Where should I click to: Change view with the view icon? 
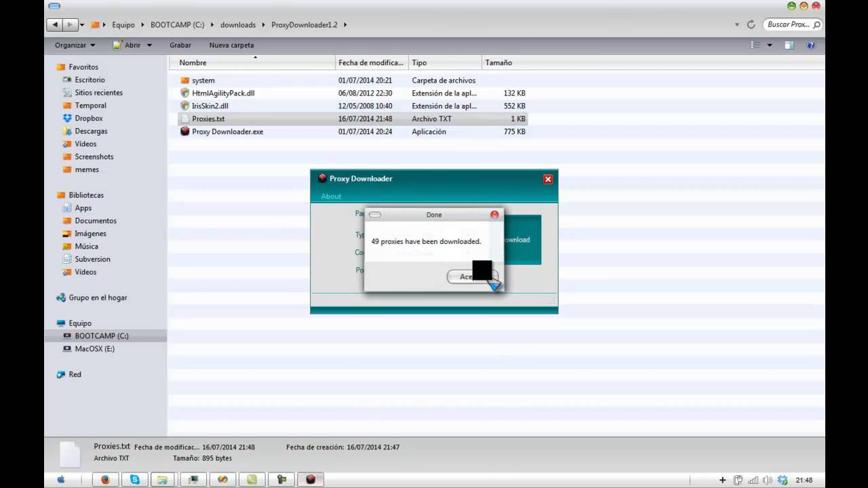click(755, 45)
